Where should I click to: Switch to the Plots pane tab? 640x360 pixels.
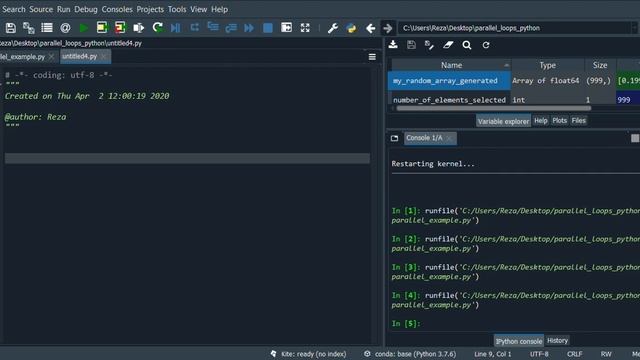560,120
